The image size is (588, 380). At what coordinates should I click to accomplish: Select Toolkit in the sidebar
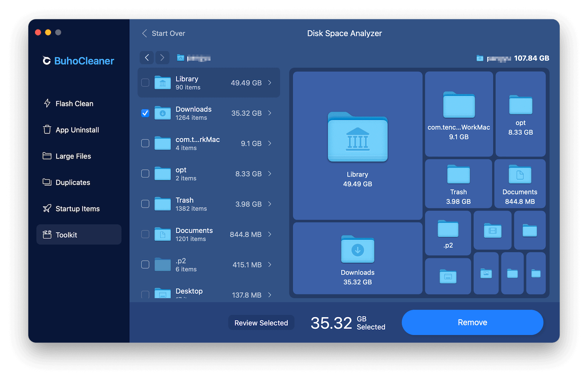79,235
